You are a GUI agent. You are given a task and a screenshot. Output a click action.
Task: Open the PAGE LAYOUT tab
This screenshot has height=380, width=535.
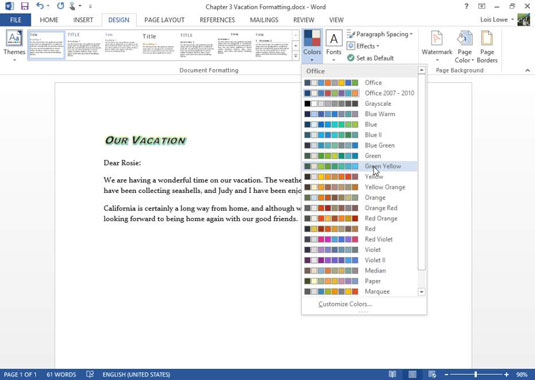click(164, 20)
